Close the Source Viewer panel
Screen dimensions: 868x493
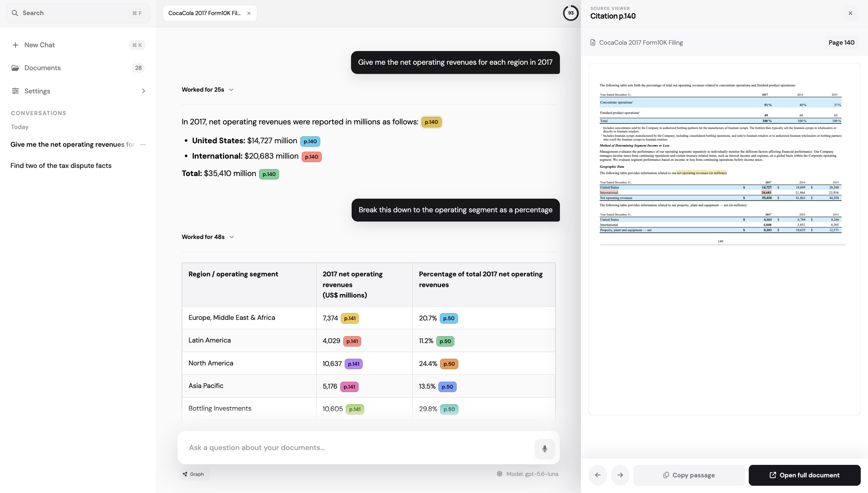[x=850, y=13]
